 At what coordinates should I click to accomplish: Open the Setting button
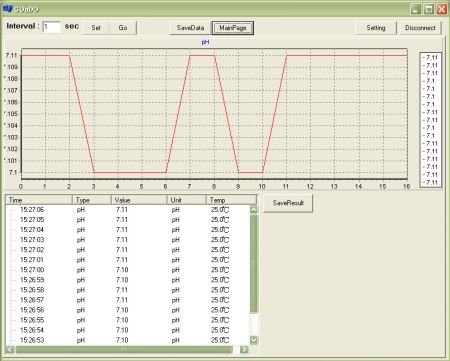(376, 28)
